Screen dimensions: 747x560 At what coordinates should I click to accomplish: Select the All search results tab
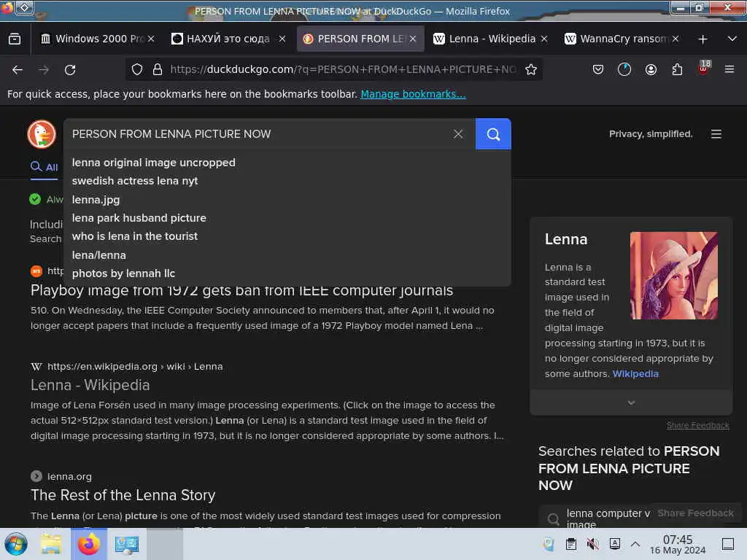pos(44,167)
